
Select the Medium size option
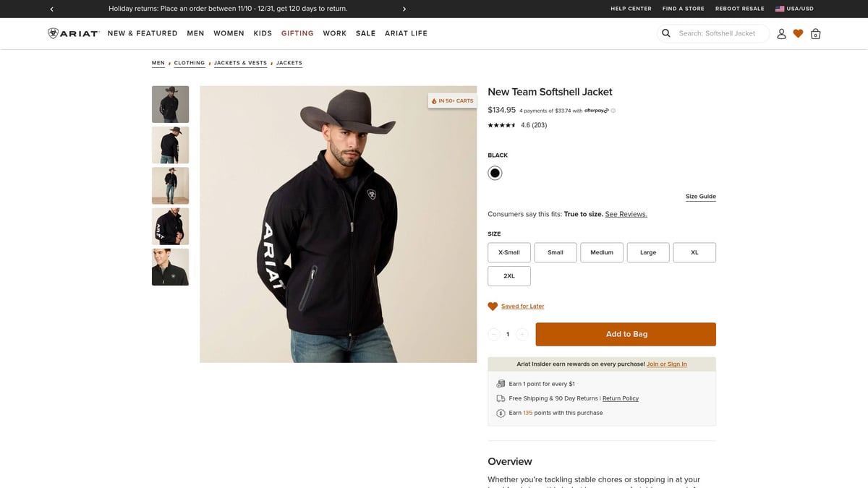[x=601, y=252]
